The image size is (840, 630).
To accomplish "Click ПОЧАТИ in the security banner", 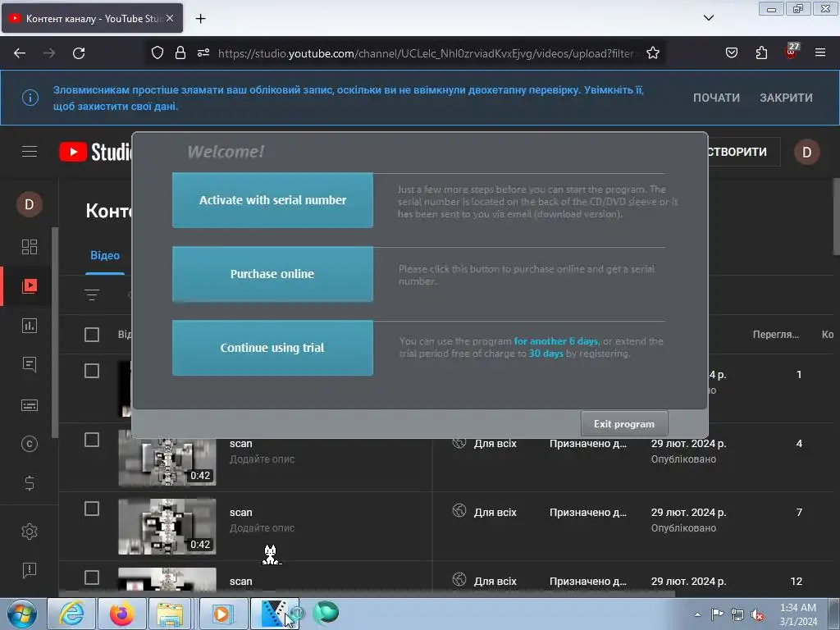I will pyautogui.click(x=716, y=98).
